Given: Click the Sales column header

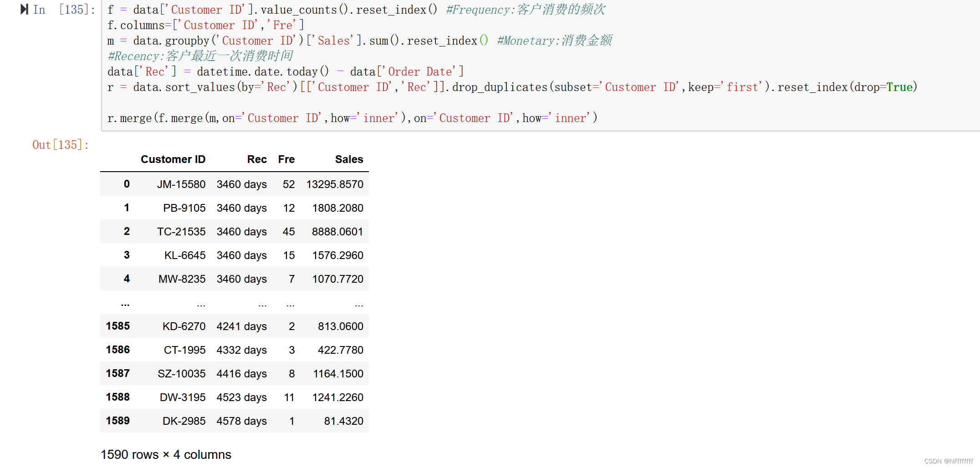Looking at the screenshot, I should pyautogui.click(x=349, y=159).
